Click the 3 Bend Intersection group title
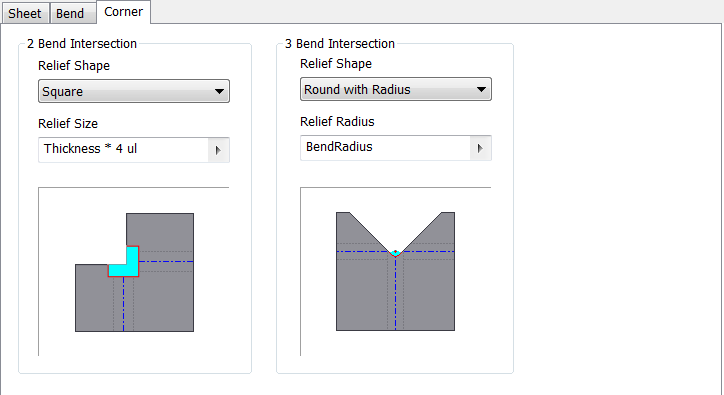This screenshot has height=395, width=724. [340, 44]
